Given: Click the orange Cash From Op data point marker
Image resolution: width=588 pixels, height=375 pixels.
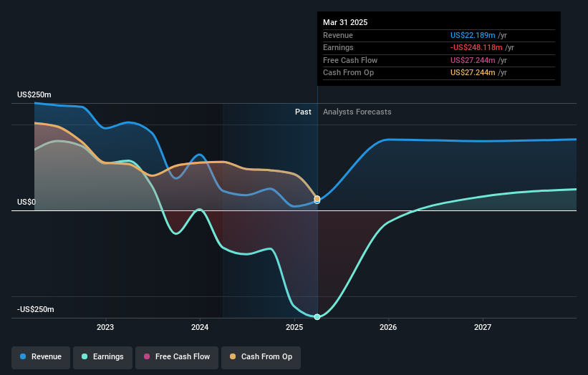Looking at the screenshot, I should pos(317,198).
